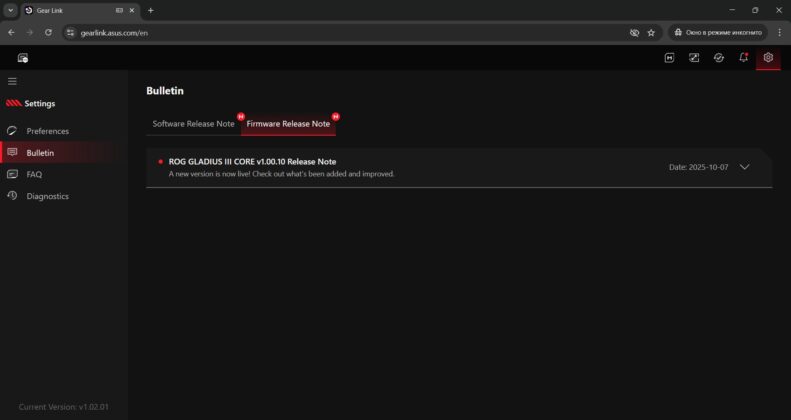
Task: Click the gearlink.asus.com/en address field
Action: pos(348,33)
